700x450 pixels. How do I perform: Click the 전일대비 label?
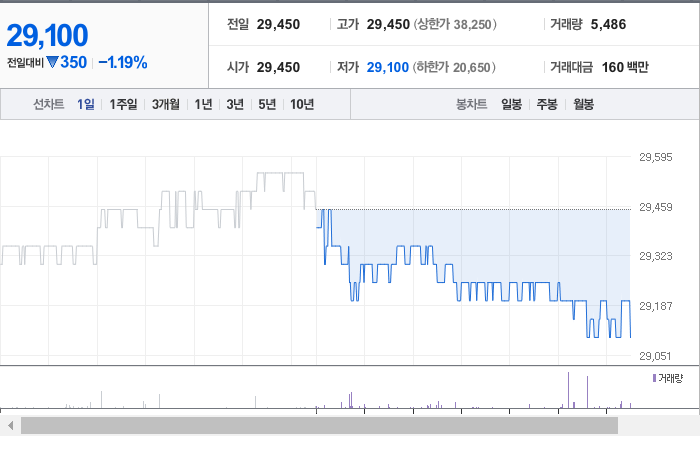[25, 63]
